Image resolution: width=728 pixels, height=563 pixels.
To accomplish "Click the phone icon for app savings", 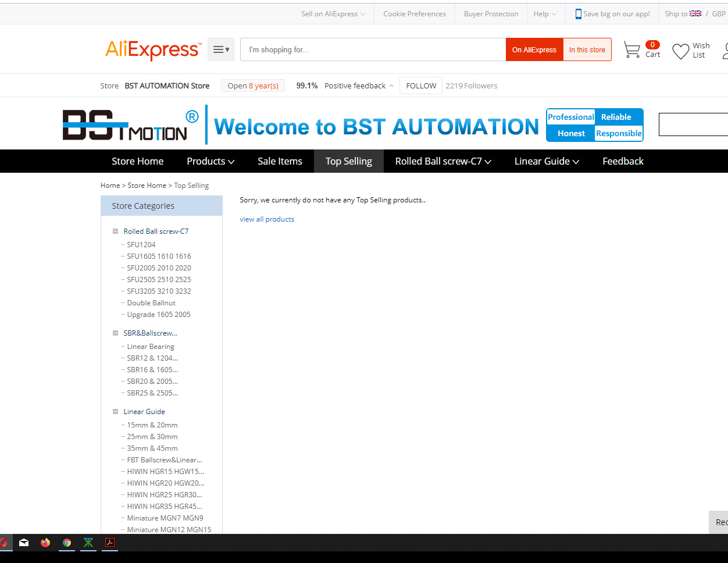I will click(x=578, y=14).
